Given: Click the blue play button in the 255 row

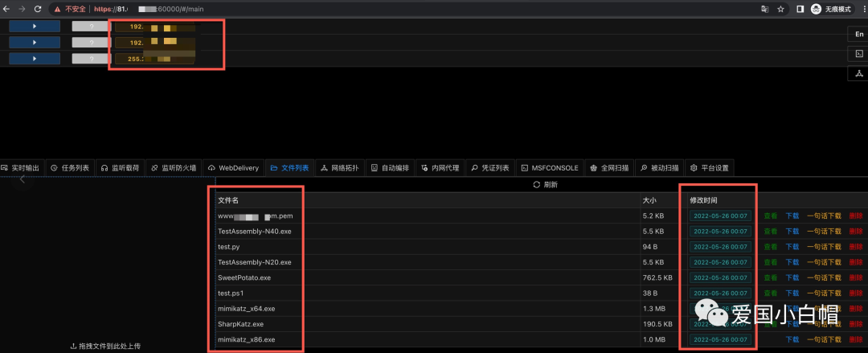Looking at the screenshot, I should pos(35,58).
